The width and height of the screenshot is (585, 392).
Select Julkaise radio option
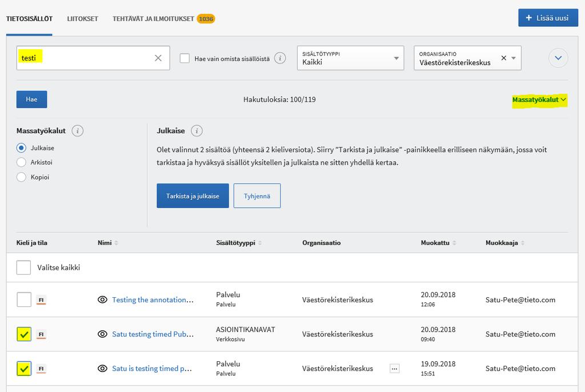(21, 148)
